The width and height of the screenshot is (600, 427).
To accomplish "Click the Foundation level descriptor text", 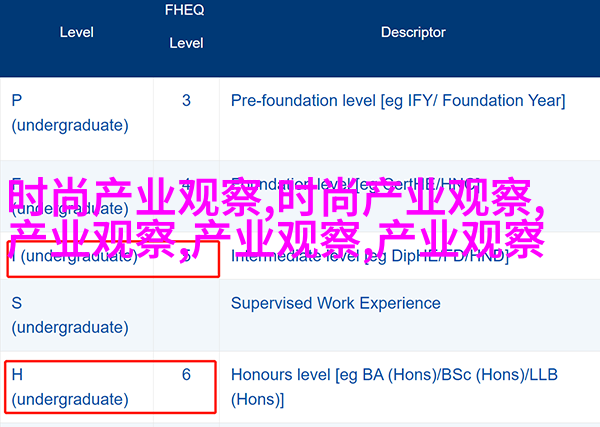I will pos(356,184).
